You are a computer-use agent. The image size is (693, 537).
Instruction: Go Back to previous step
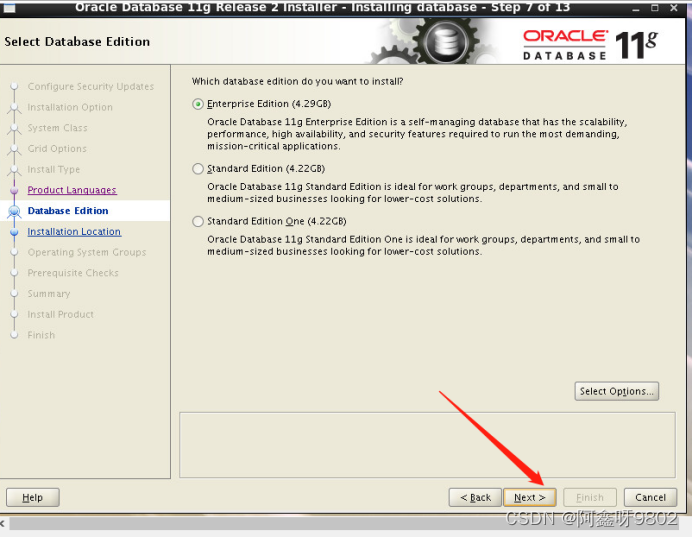475,498
